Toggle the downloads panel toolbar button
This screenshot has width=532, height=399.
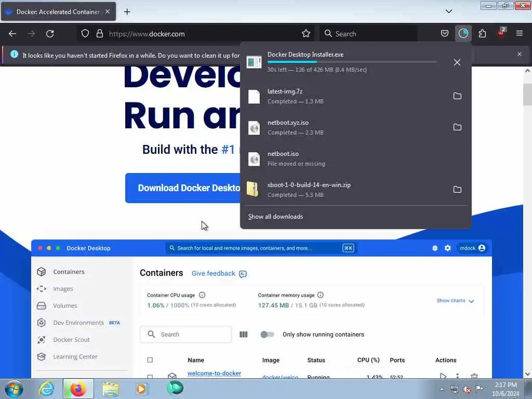click(463, 34)
